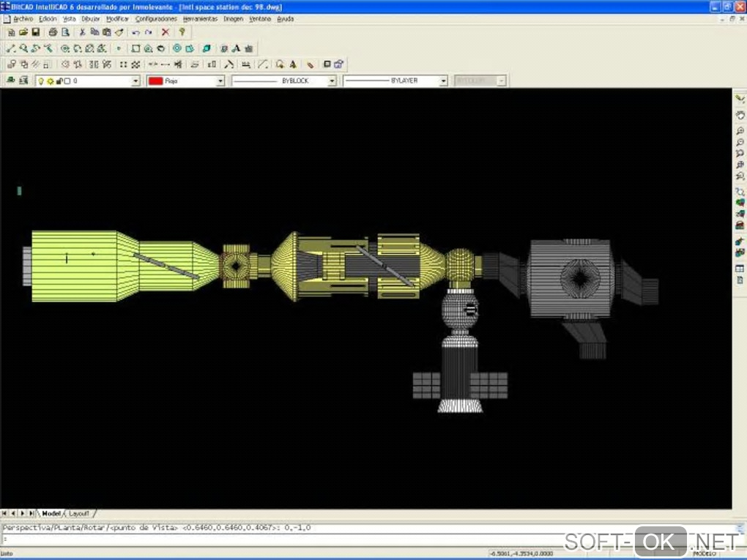Click the Real-time Redraw pencil icon
This screenshot has width=747, height=560.
pyautogui.click(x=740, y=99)
